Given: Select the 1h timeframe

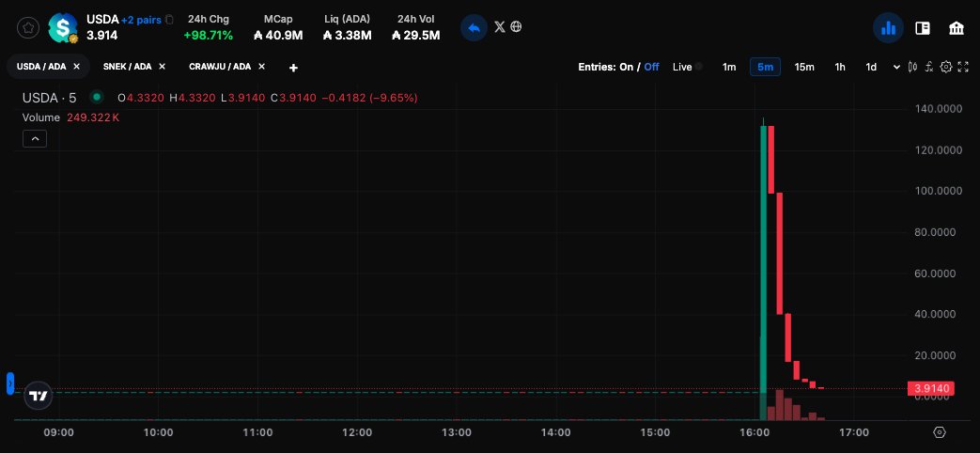Looking at the screenshot, I should [x=840, y=67].
